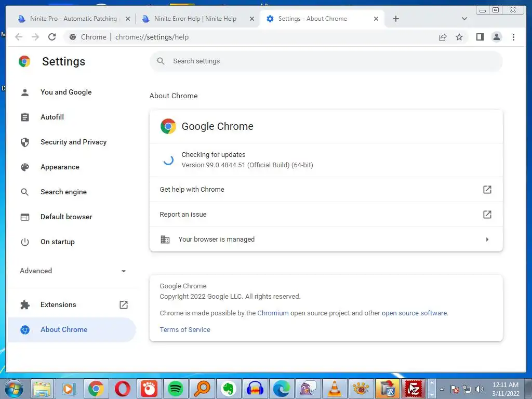Launch VLC media player from taskbar
532x399 pixels.
click(334, 389)
